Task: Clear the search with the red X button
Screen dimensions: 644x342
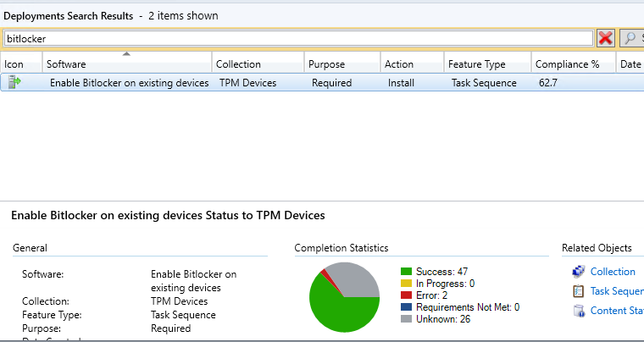Action: (606, 38)
